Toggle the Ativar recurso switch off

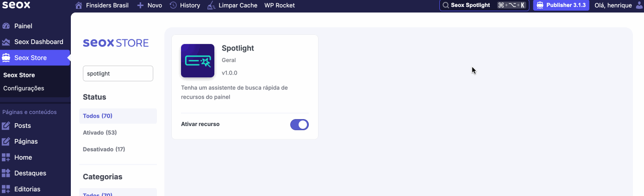coord(300,125)
